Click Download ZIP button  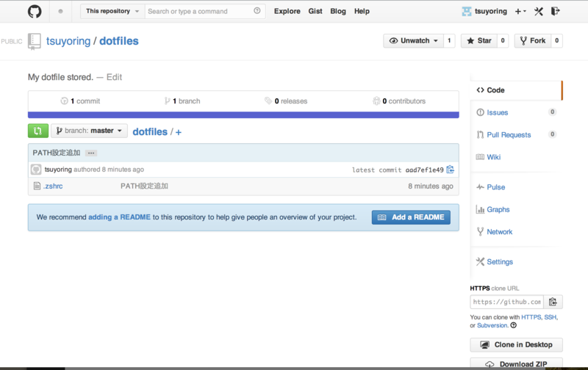point(516,363)
